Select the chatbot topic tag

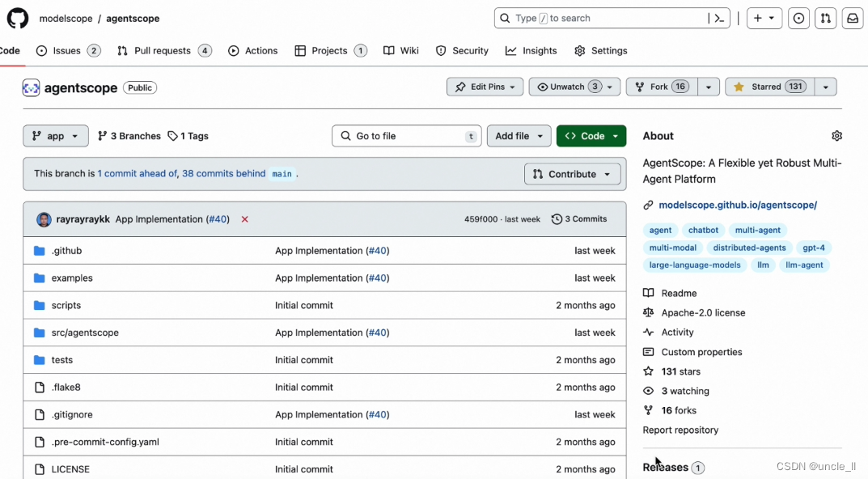[x=703, y=231]
